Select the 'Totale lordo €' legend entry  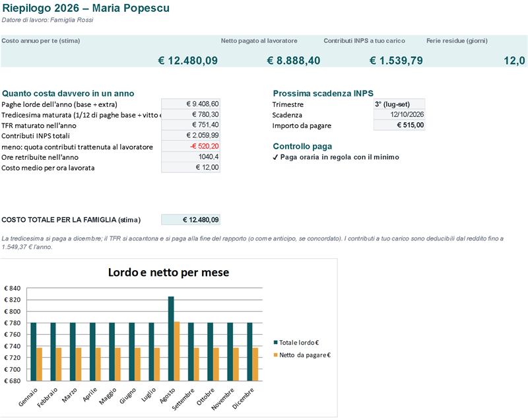296,343
